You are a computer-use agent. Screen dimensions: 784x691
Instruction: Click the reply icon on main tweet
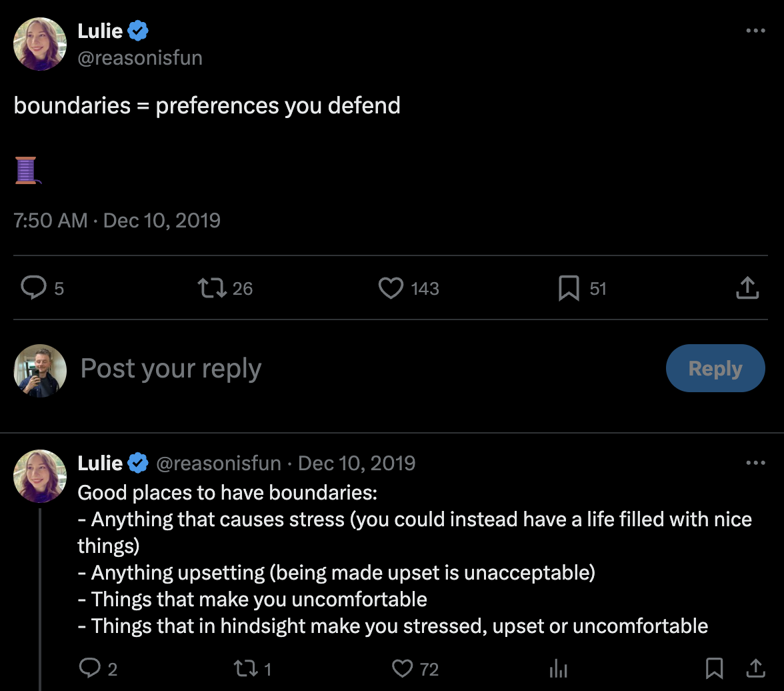pyautogui.click(x=33, y=288)
